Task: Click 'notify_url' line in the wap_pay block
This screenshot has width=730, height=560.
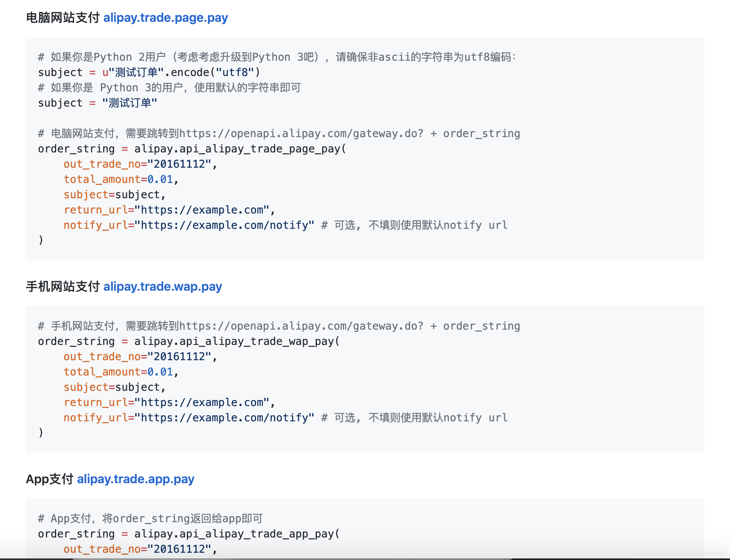Action: 286,418
